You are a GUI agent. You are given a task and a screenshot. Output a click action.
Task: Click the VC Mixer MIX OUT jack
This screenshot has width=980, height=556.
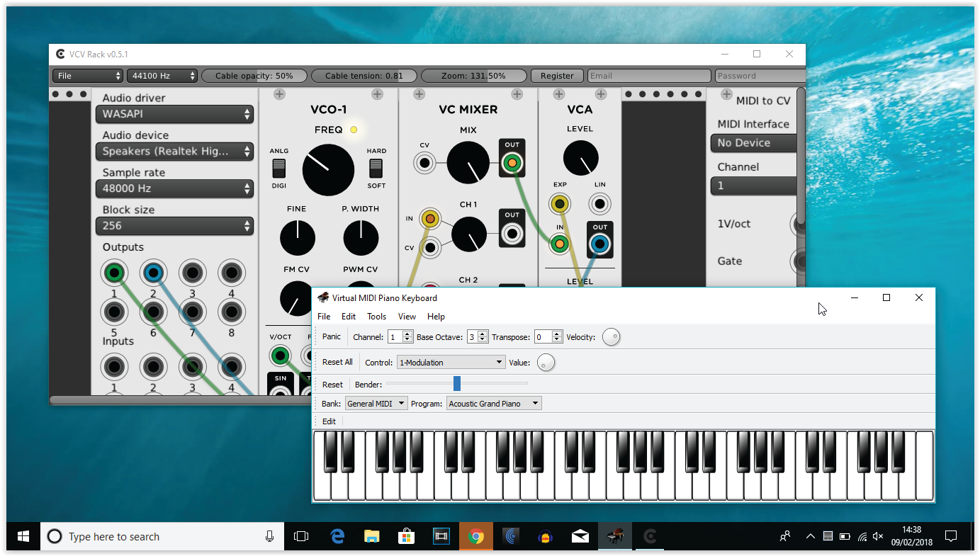tap(512, 164)
